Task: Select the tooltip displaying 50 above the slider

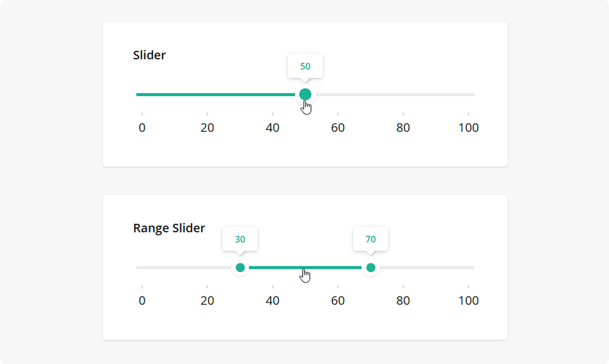Action: pyautogui.click(x=305, y=66)
